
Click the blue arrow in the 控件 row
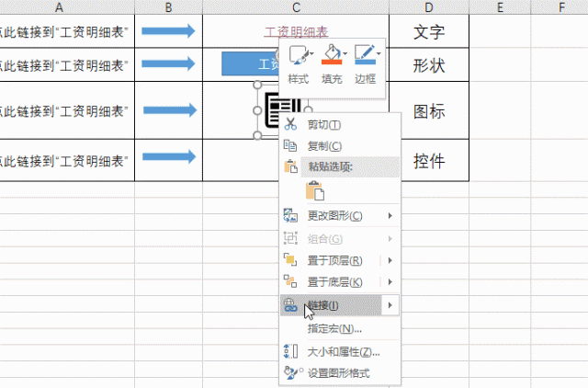point(169,156)
